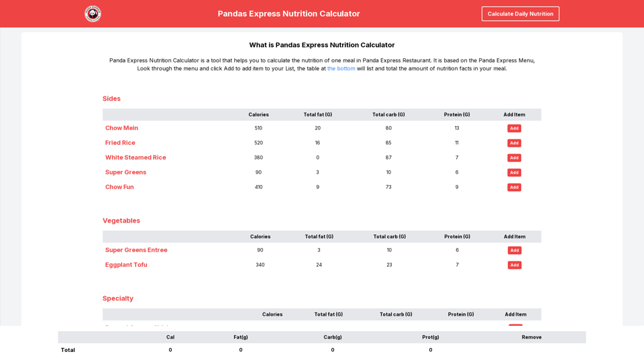The width and height of the screenshot is (644, 362).
Task: Click the Remove header in totals bar
Action: coord(531,337)
